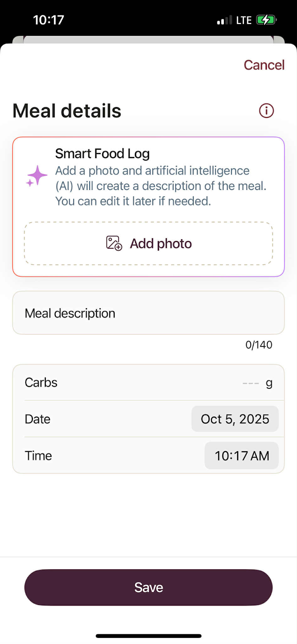Tap the 0/140 character counter

(259, 345)
